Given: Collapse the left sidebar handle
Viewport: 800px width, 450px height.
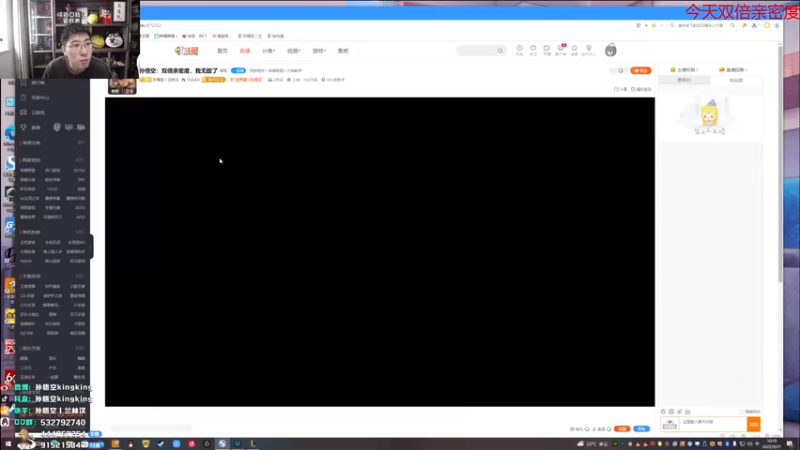Looking at the screenshot, I should 91,246.
